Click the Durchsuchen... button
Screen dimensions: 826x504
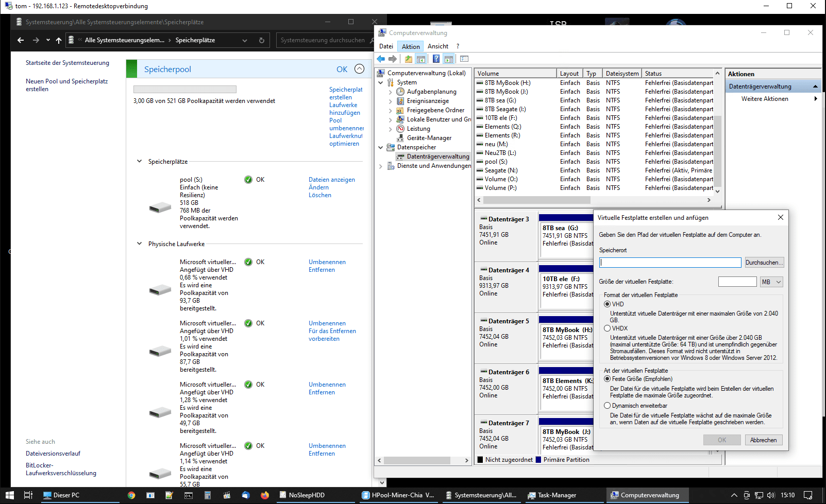click(x=764, y=263)
